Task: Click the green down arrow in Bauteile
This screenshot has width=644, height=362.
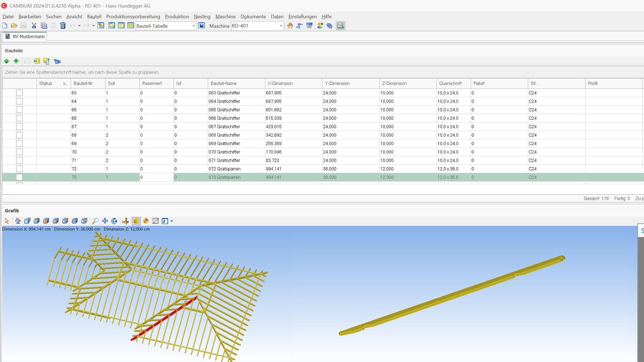Action: [x=6, y=61]
